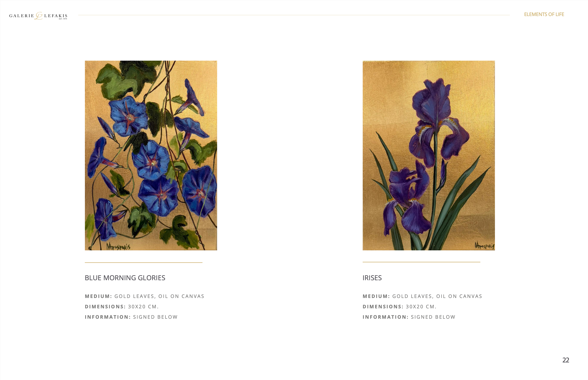Click the Elements of Life header
This screenshot has width=588, height=380.
544,15
